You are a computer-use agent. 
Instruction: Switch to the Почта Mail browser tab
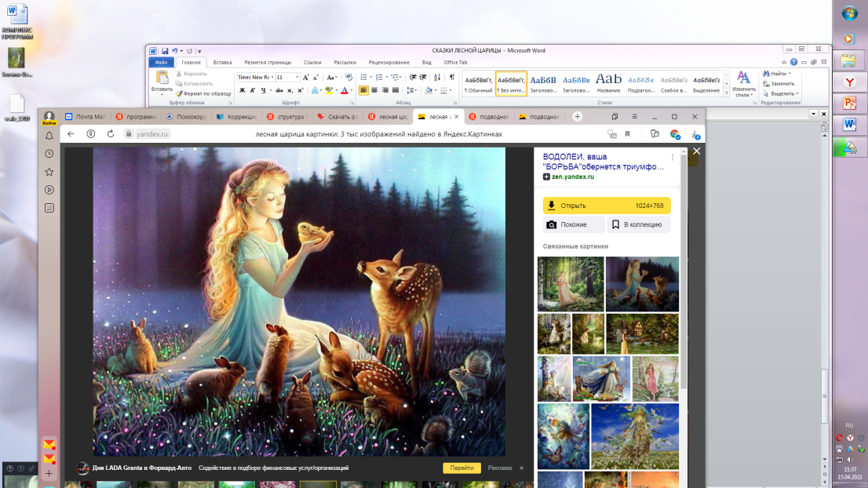pyautogui.click(x=89, y=117)
